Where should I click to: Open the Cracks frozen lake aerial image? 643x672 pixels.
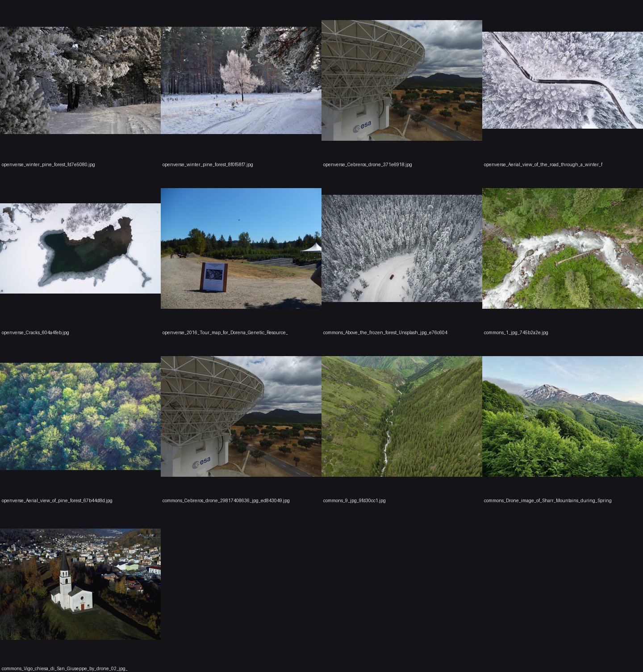80,248
